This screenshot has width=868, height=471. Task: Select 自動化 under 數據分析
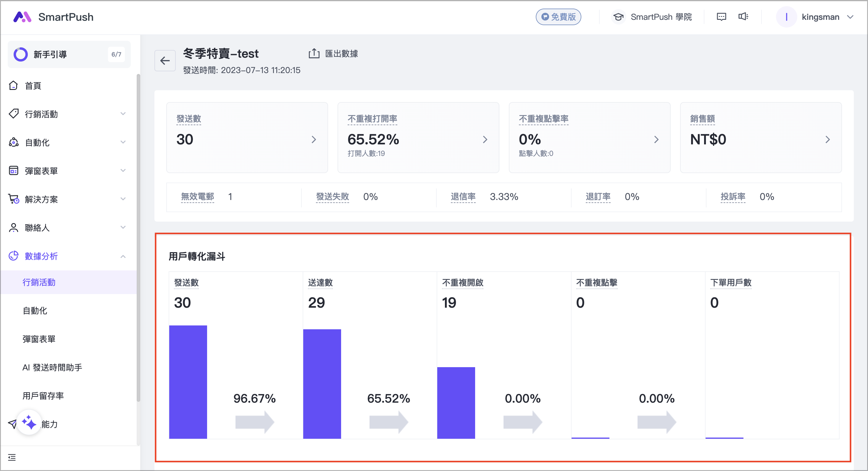(x=68, y=311)
